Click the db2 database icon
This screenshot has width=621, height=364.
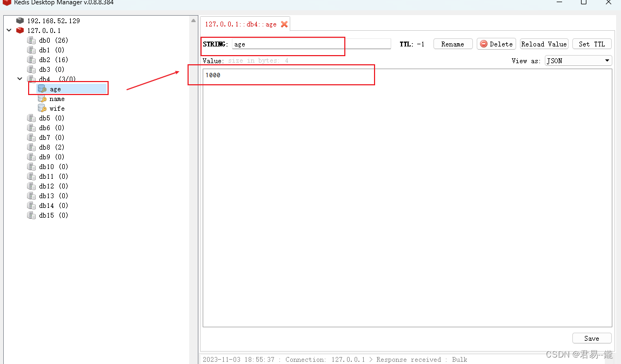click(x=31, y=60)
